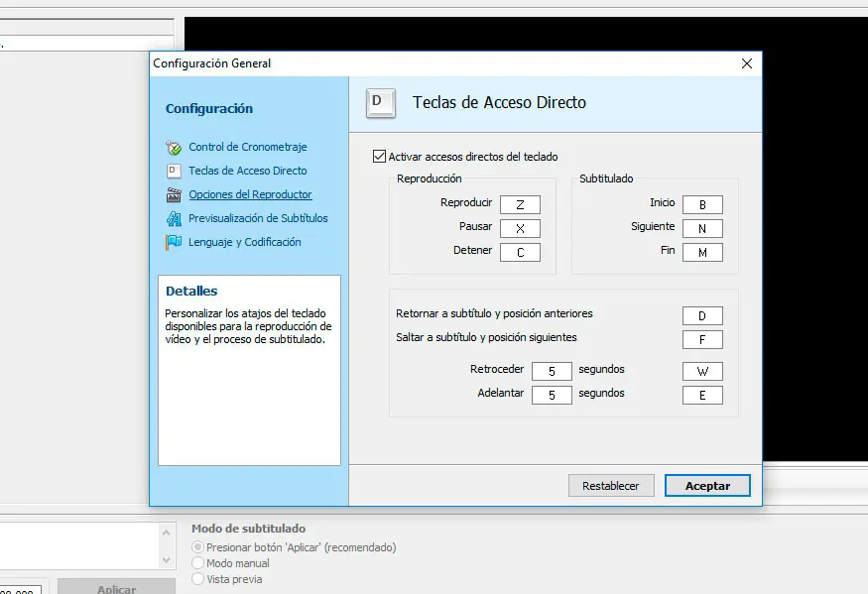
Task: Open Lenguaje y Codificación settings
Action: (x=245, y=242)
